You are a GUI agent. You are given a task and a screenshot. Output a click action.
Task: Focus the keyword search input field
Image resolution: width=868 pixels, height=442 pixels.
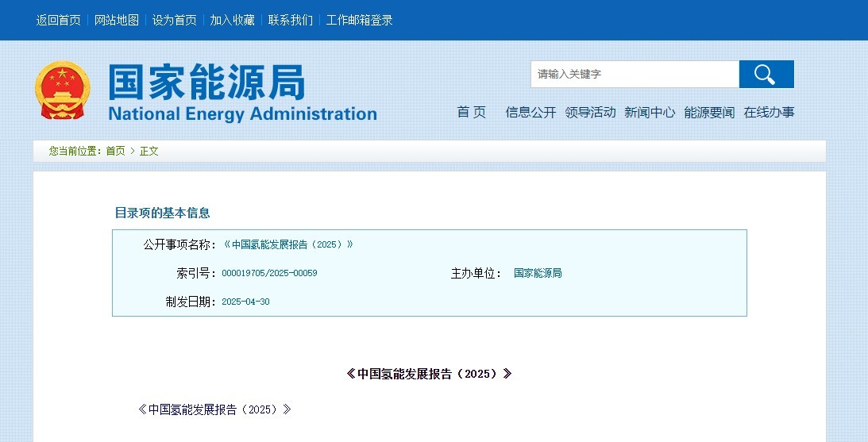click(635, 74)
